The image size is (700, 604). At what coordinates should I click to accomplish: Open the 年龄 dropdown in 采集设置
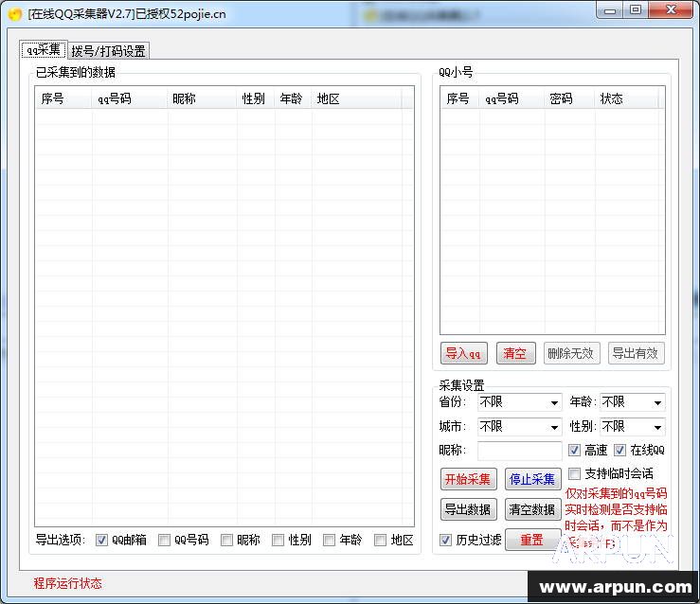(632, 402)
